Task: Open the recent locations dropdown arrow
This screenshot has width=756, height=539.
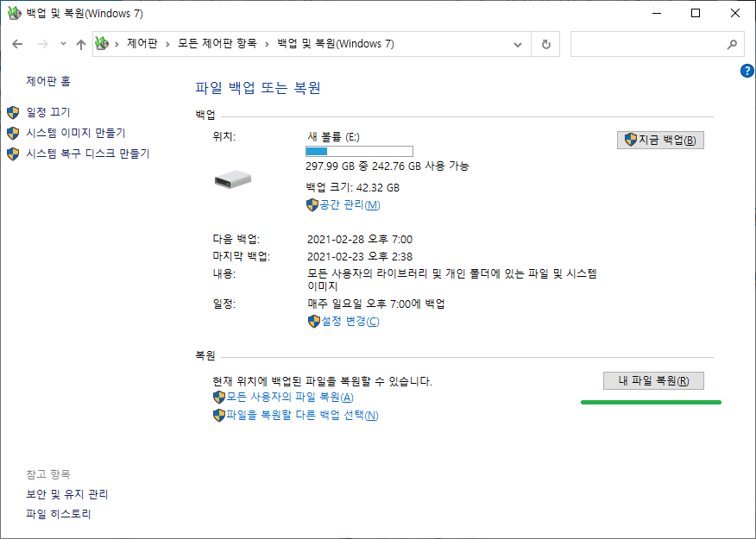Action: click(x=63, y=44)
